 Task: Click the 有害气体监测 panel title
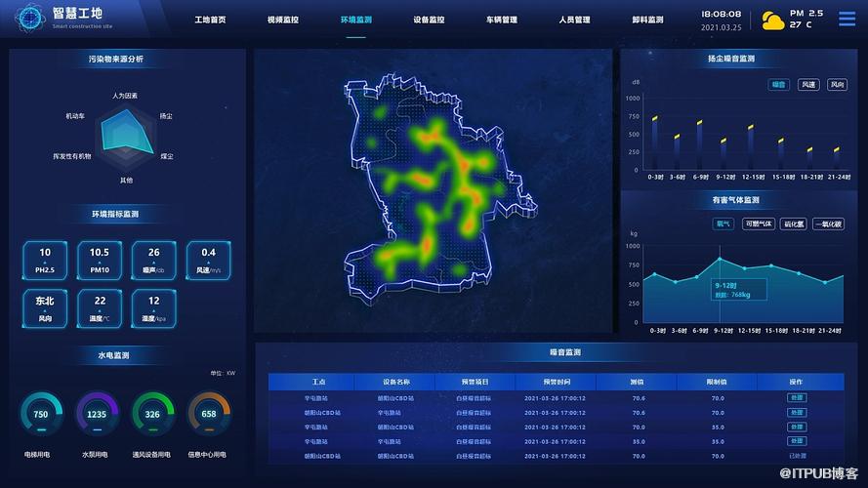tap(735, 200)
